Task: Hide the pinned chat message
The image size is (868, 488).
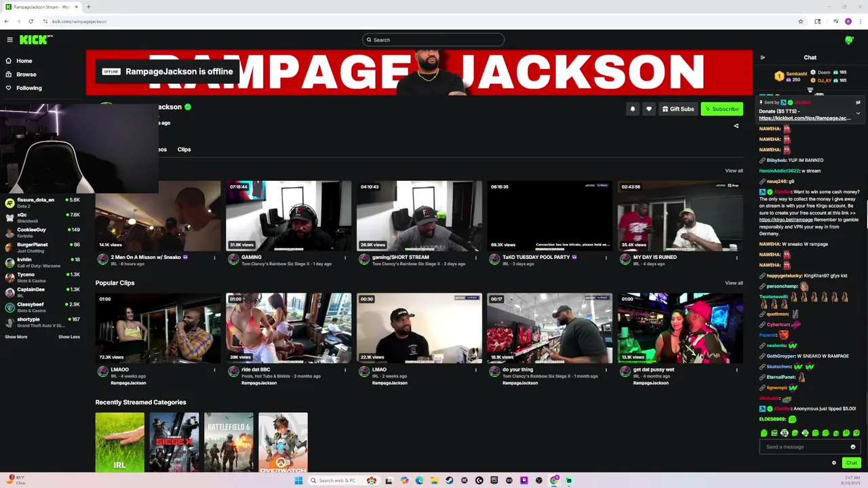Action: point(859,103)
